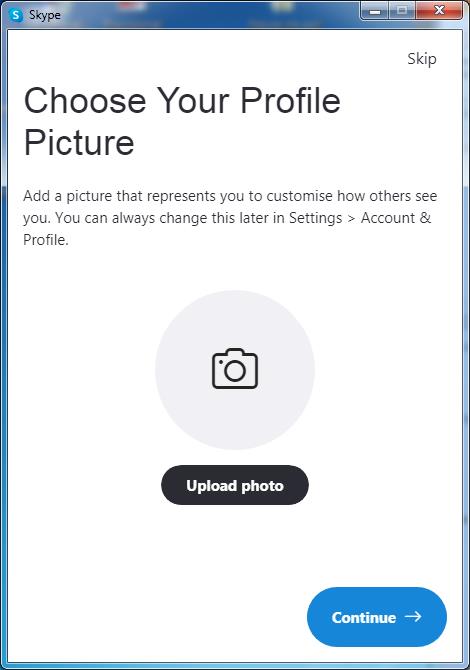This screenshot has width=470, height=670.
Task: Select the Upload photo button
Action: 235,485
